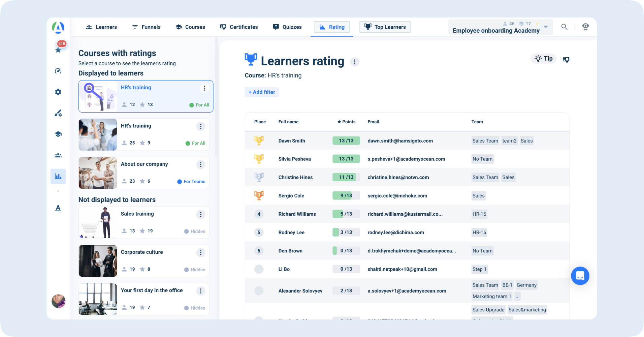Viewport: 644px width, 337px height.
Task: Go to the Quizzes tab
Action: (287, 27)
